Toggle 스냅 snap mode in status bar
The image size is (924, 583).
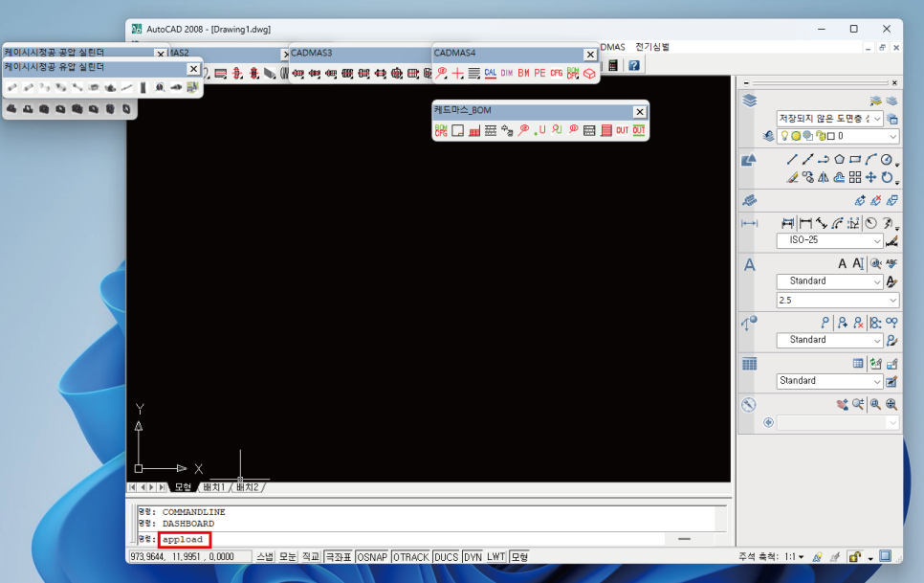coord(265,556)
